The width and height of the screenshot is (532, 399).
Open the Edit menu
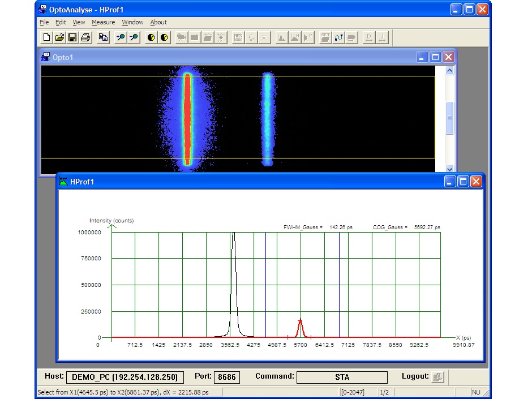pyautogui.click(x=61, y=22)
